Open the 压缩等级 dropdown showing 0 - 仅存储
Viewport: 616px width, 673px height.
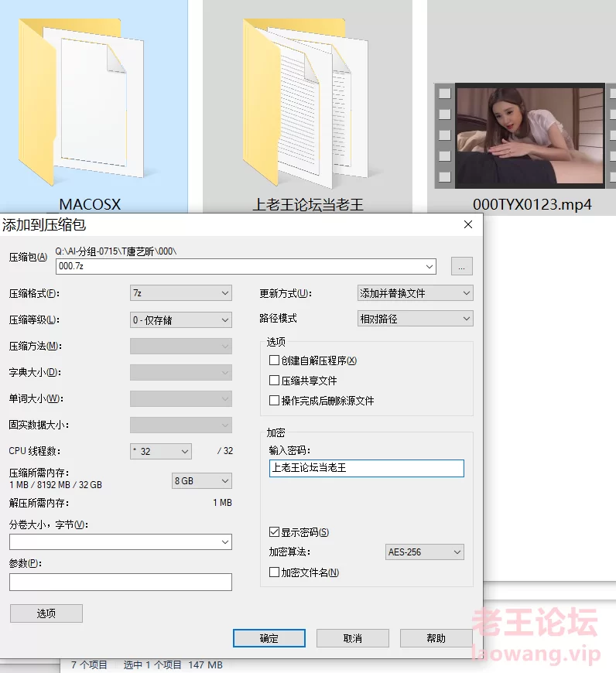[x=181, y=320]
